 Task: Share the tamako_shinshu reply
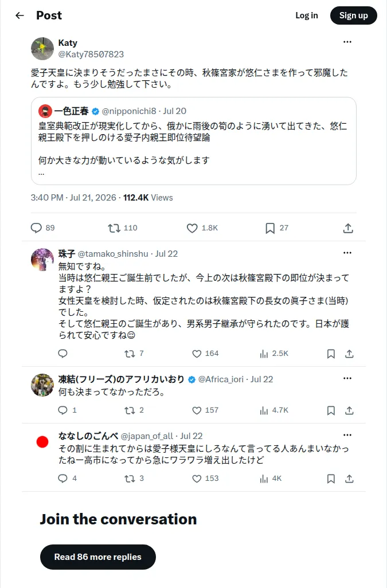click(349, 354)
